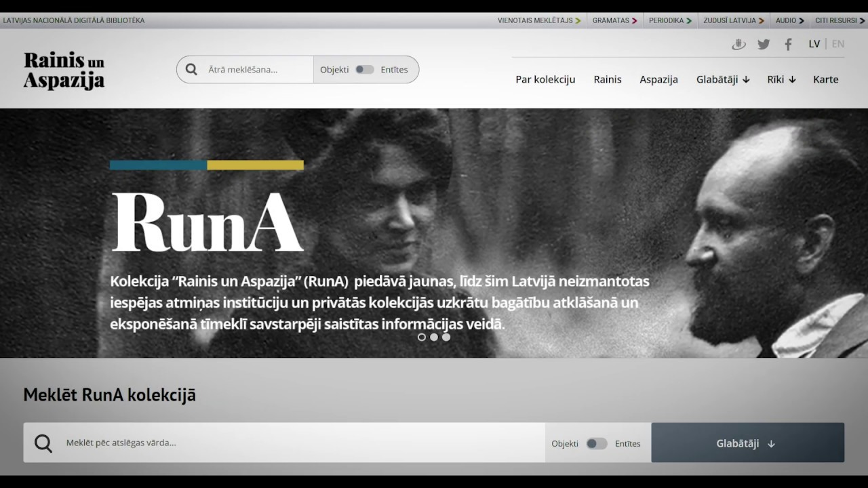This screenshot has height=488, width=868.
Task: Switch language to EN
Action: [x=838, y=44]
